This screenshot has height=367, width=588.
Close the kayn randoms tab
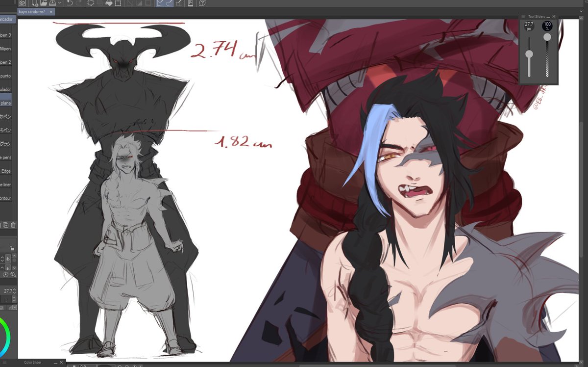point(51,12)
